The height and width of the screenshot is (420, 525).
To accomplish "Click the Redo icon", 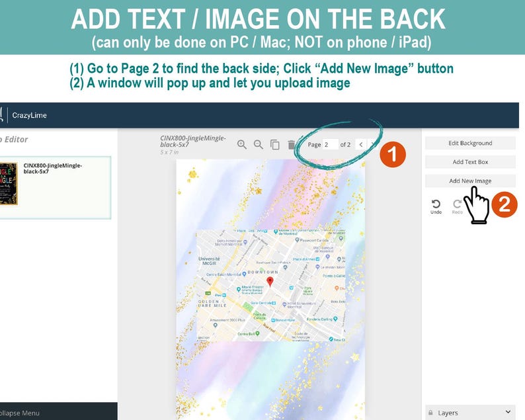I will click(x=457, y=206).
